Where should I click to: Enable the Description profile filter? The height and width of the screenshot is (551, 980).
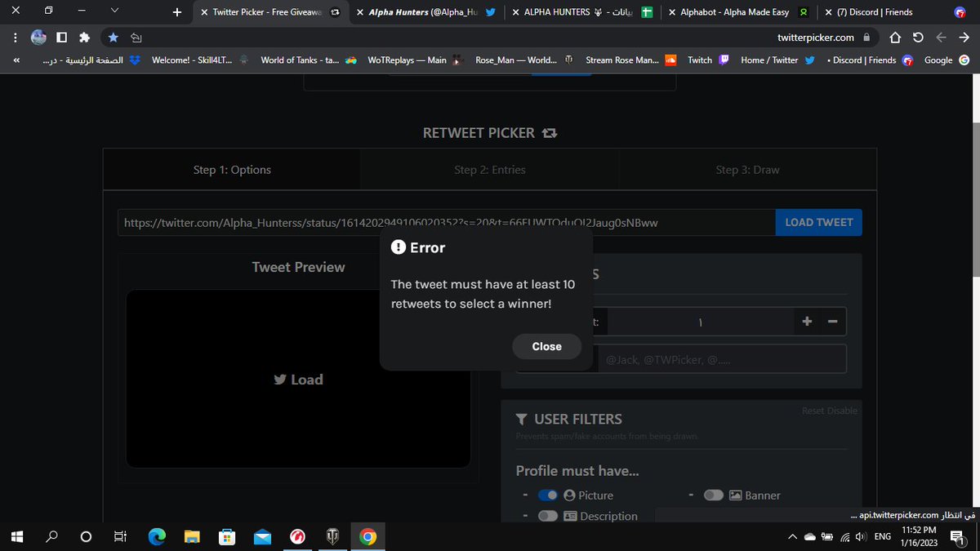pyautogui.click(x=548, y=516)
